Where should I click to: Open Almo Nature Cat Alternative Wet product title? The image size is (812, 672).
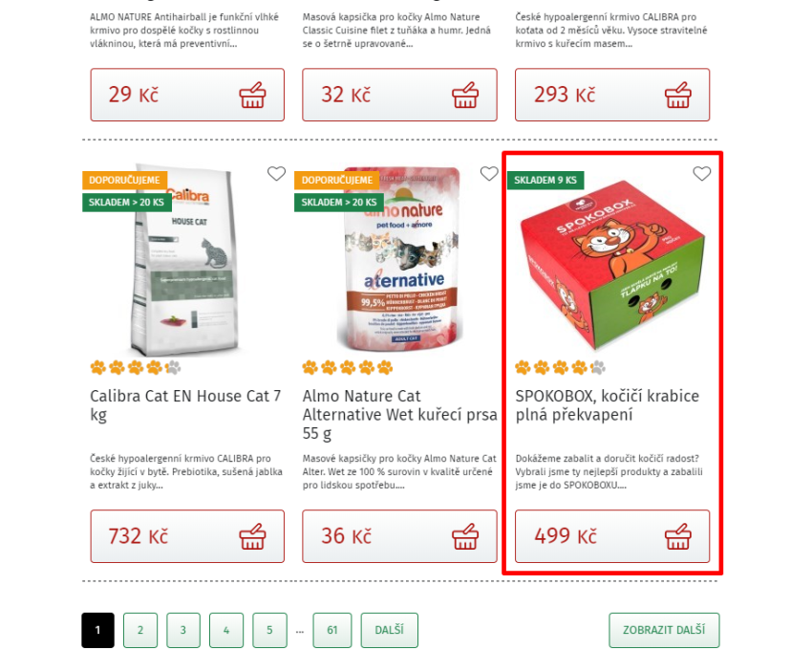tap(399, 415)
